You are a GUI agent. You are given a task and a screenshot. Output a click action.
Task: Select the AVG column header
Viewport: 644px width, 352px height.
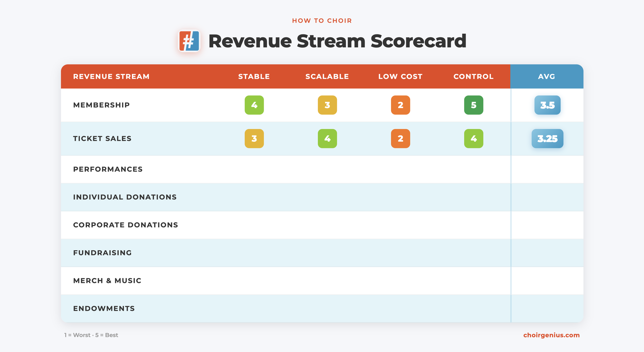[x=546, y=76]
